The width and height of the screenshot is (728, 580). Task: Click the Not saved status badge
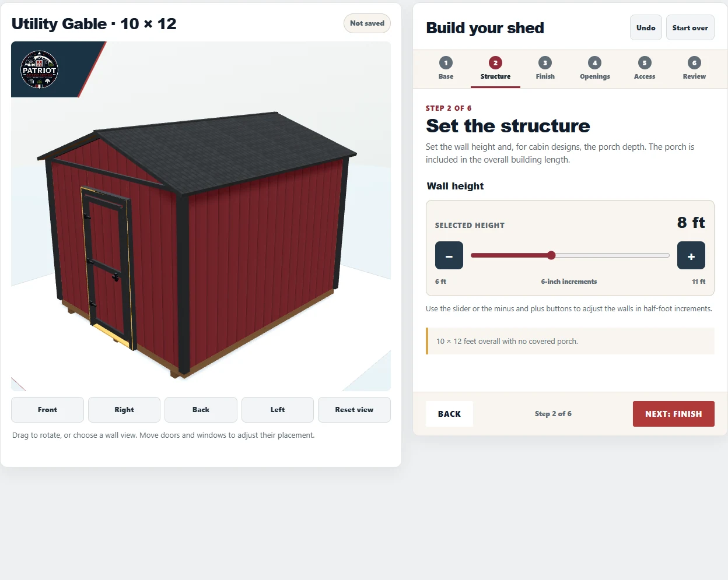click(367, 23)
